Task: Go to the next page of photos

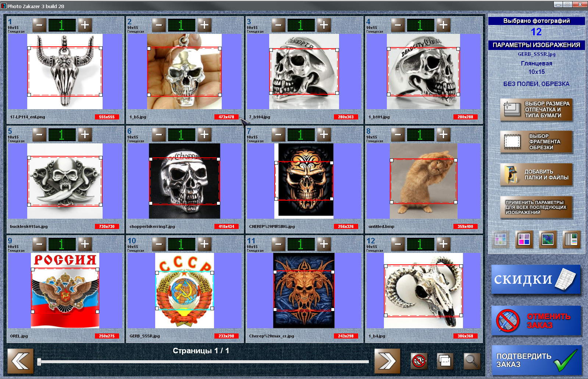Action: coord(387,361)
